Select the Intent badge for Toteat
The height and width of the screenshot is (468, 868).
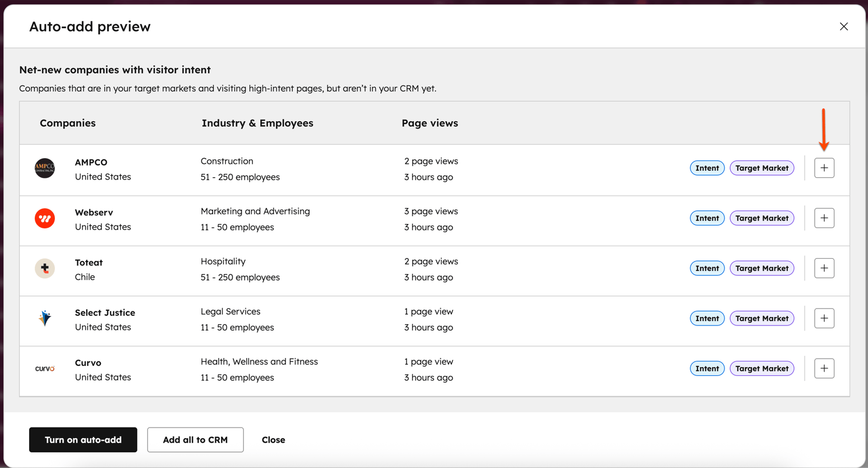pos(707,268)
